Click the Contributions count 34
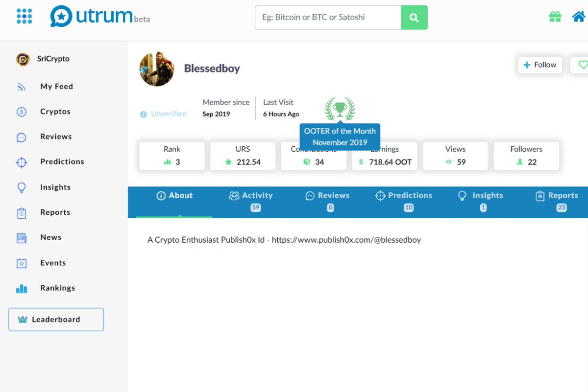588x392 pixels. (x=319, y=162)
